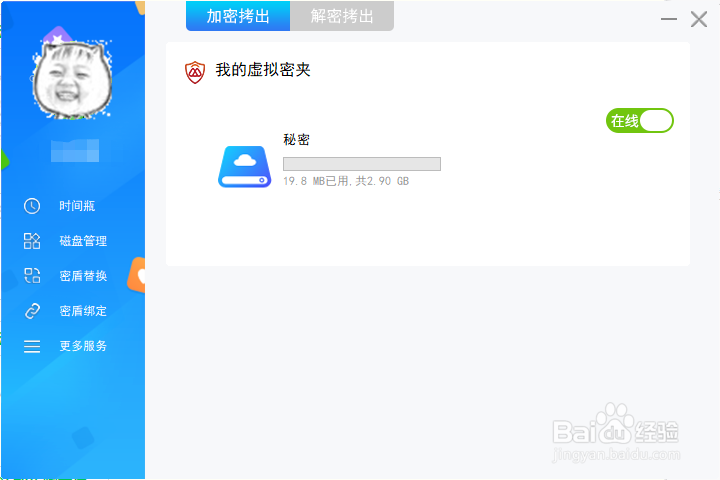Click the red shield icon beside 我的虚拟密夹

[x=195, y=72]
